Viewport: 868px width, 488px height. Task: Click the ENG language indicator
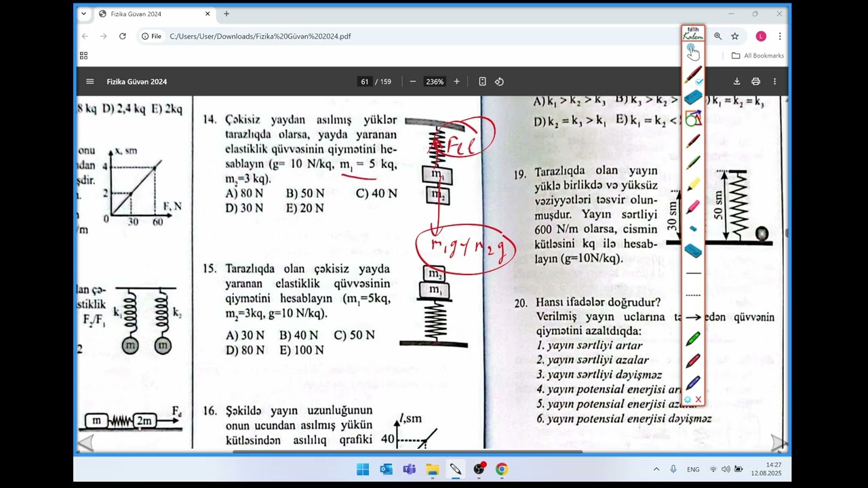pos(693,469)
